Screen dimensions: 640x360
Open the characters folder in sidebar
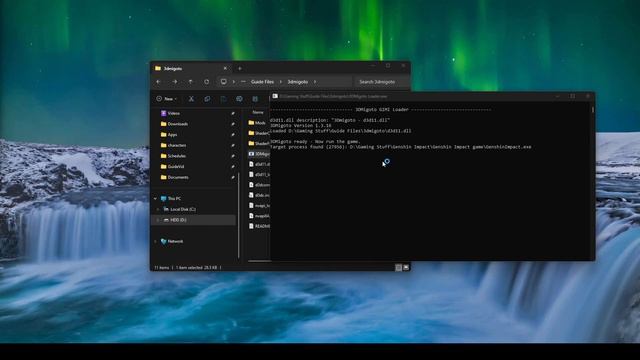click(177, 145)
